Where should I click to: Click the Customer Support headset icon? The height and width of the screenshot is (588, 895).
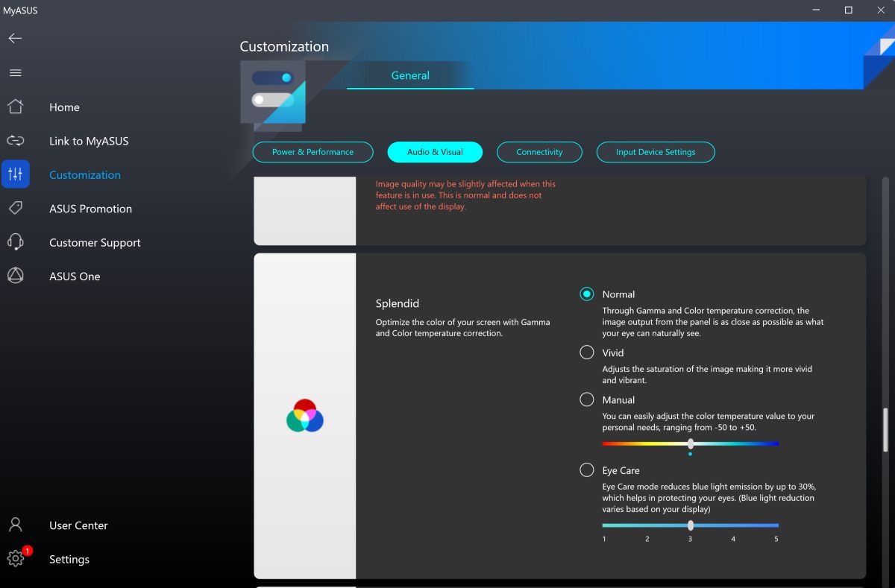pyautogui.click(x=15, y=242)
